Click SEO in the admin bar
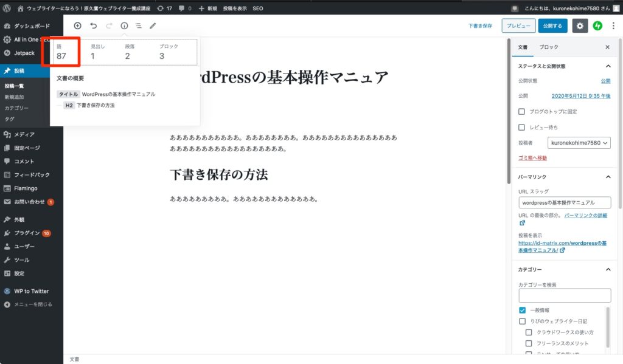The height and width of the screenshot is (364, 623). click(x=258, y=8)
